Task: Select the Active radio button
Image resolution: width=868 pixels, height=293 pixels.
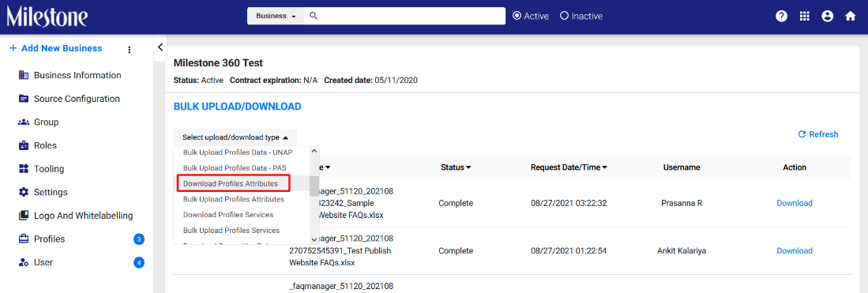Action: tap(517, 16)
